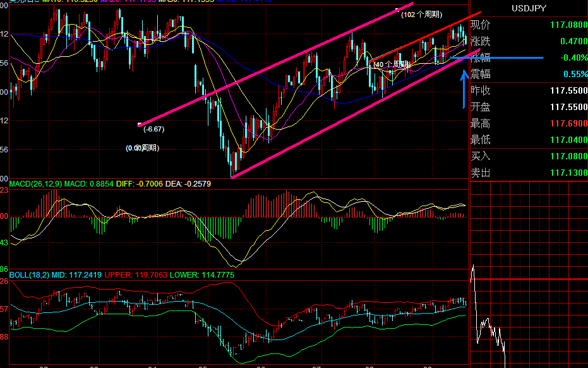
Task: Select the 买入 label
Action: [x=481, y=156]
